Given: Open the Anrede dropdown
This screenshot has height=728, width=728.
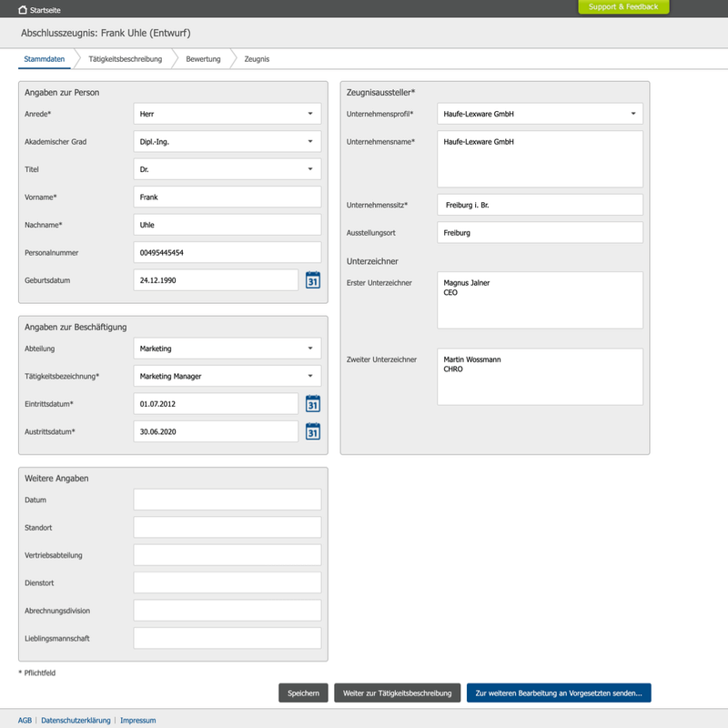Looking at the screenshot, I should click(227, 113).
